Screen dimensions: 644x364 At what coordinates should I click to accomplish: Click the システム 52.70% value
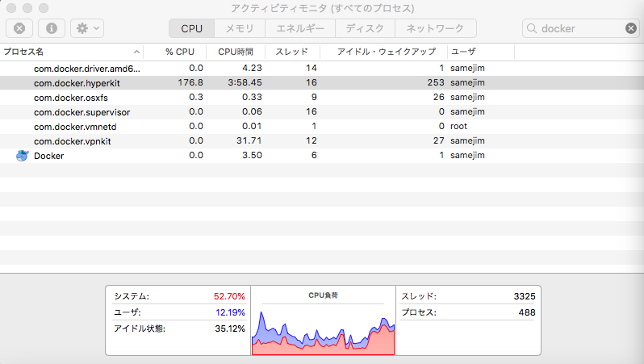(x=229, y=296)
